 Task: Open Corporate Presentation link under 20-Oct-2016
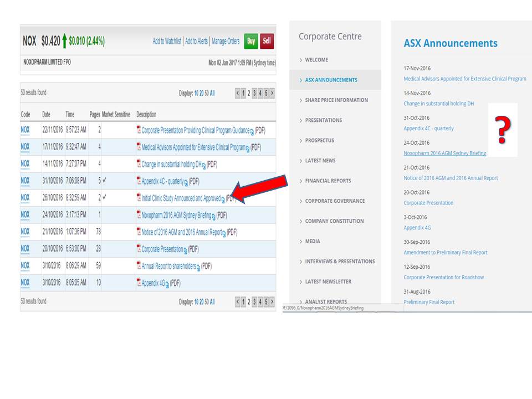coord(428,203)
